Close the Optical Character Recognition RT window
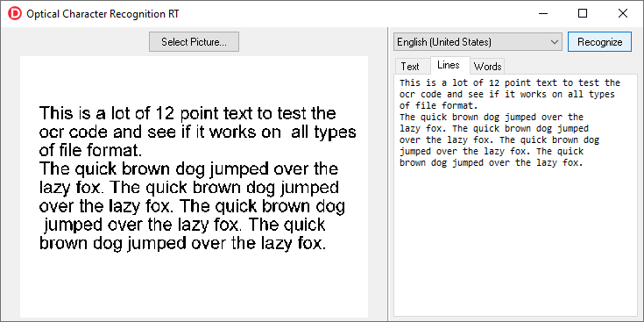Viewport: 644px width, 322px height. click(623, 13)
